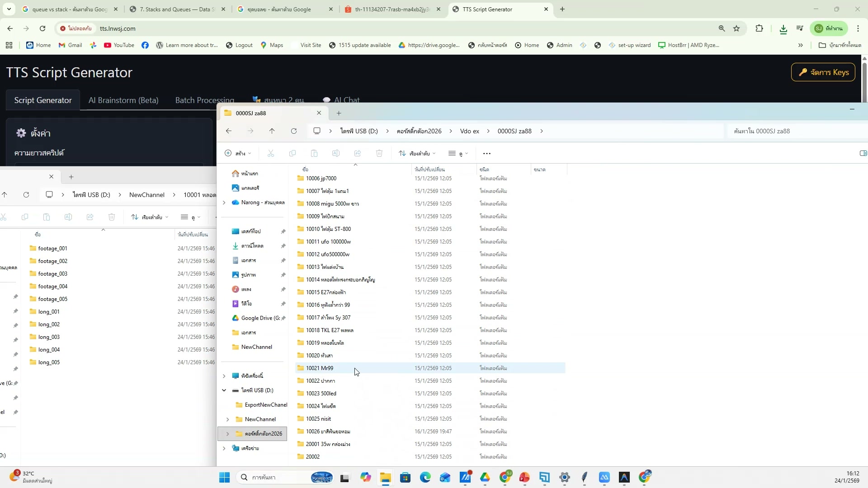Open Copilot from the taskbar

366,477
